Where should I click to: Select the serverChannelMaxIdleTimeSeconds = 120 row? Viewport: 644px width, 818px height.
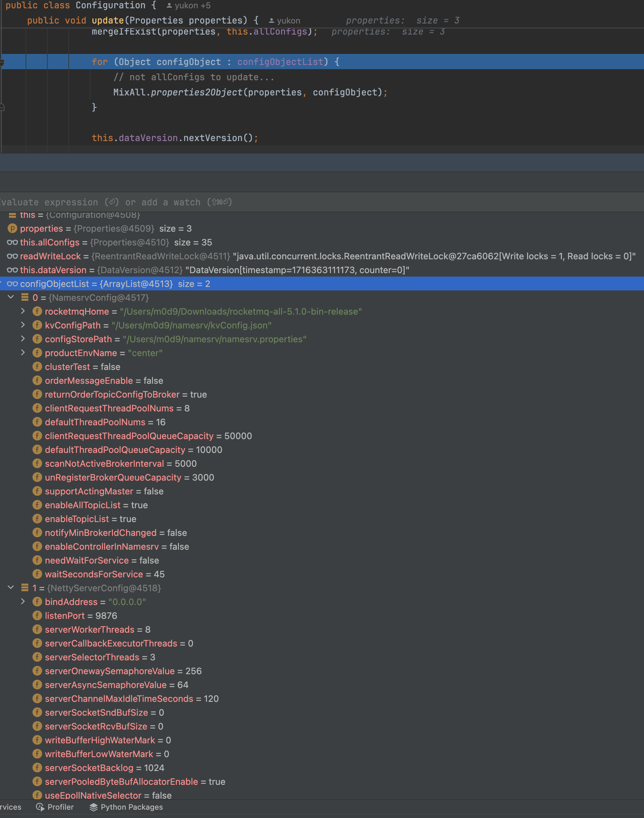322,699
